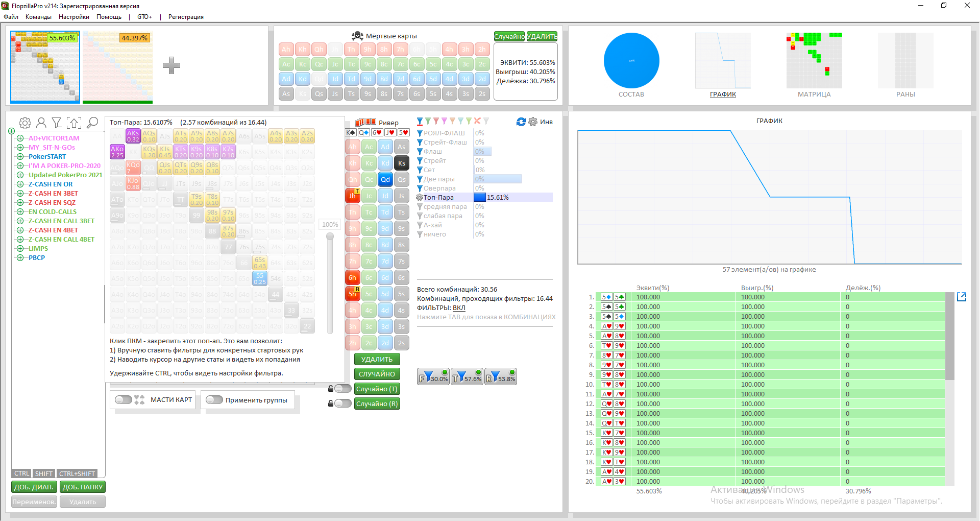Open the Настройки menu
The image size is (980, 521).
73,17
